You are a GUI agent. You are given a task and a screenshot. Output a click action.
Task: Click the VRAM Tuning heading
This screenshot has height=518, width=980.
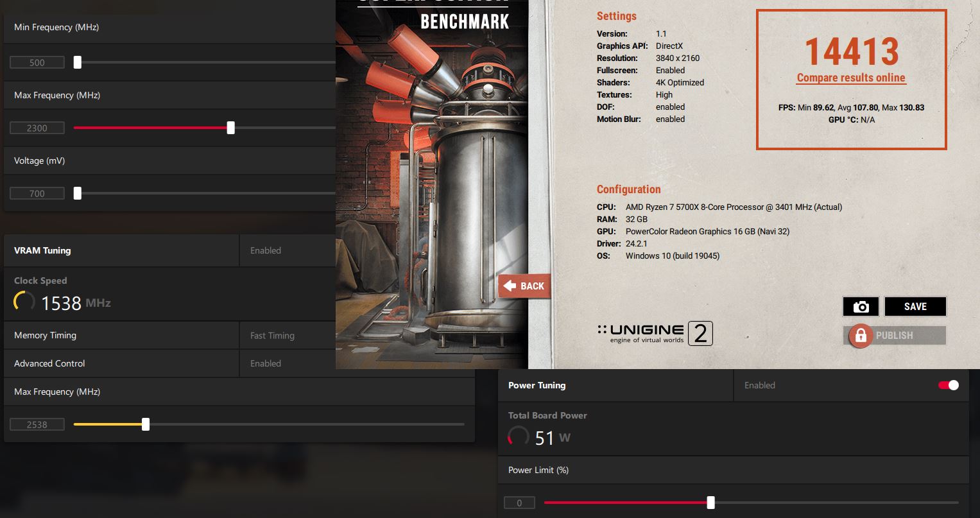(42, 250)
